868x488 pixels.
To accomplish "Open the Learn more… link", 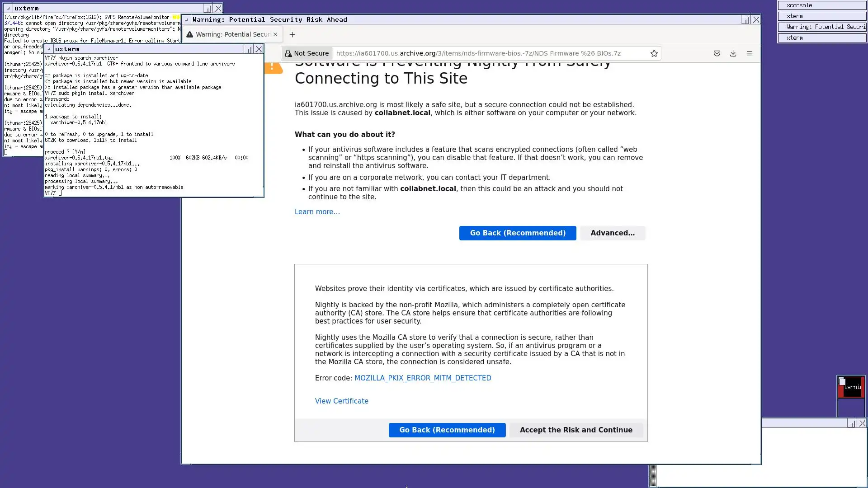I will tap(317, 212).
